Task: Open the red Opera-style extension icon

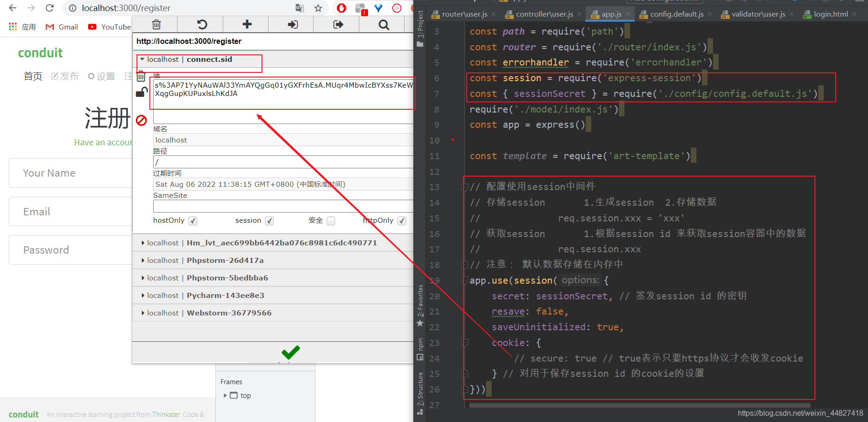Action: click(341, 8)
